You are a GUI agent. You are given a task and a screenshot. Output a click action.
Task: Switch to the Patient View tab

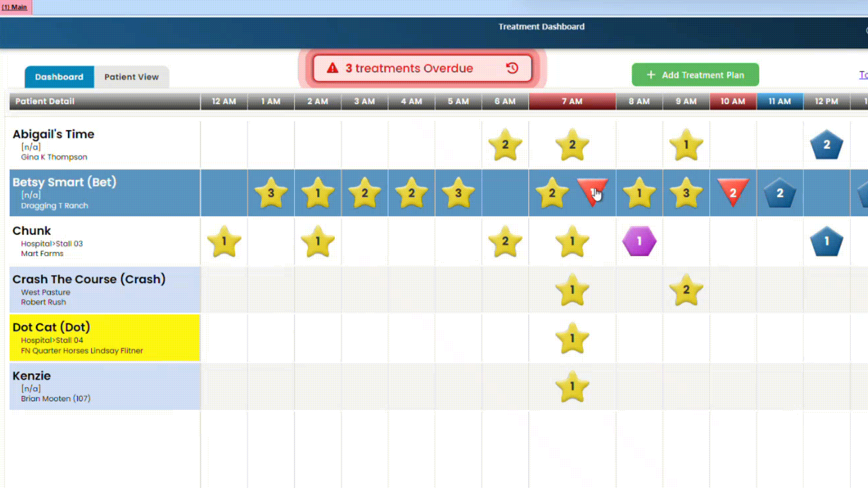tap(132, 77)
